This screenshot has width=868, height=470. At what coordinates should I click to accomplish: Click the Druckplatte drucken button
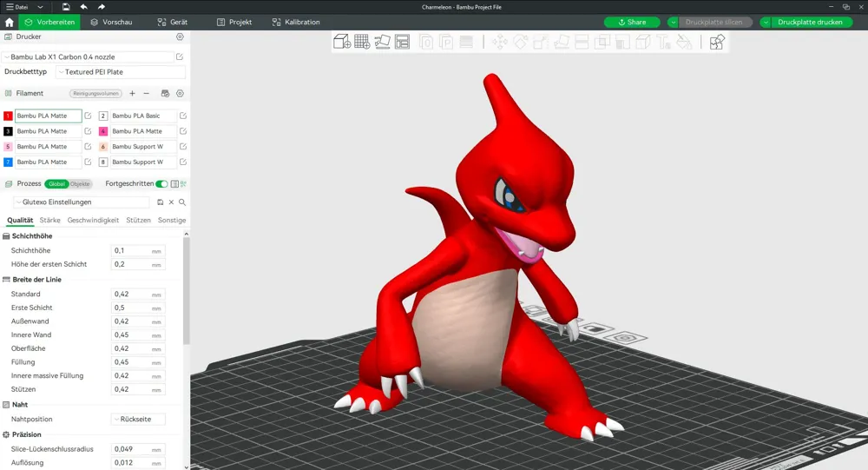coord(811,23)
